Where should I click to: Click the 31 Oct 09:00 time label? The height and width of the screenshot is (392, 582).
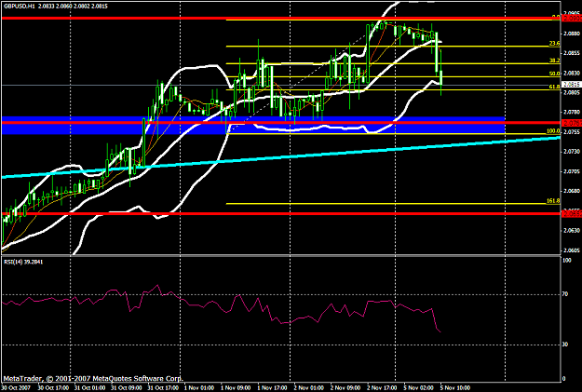tap(127, 388)
